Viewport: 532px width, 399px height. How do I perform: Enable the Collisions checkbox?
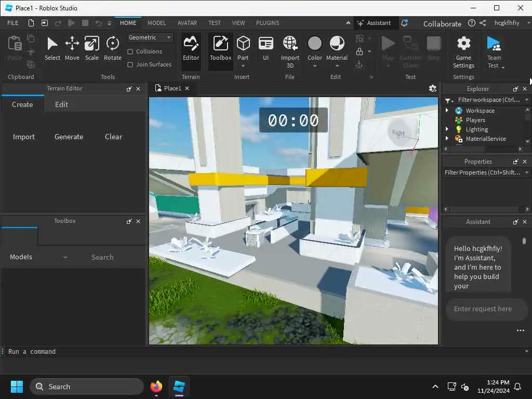tap(130, 51)
